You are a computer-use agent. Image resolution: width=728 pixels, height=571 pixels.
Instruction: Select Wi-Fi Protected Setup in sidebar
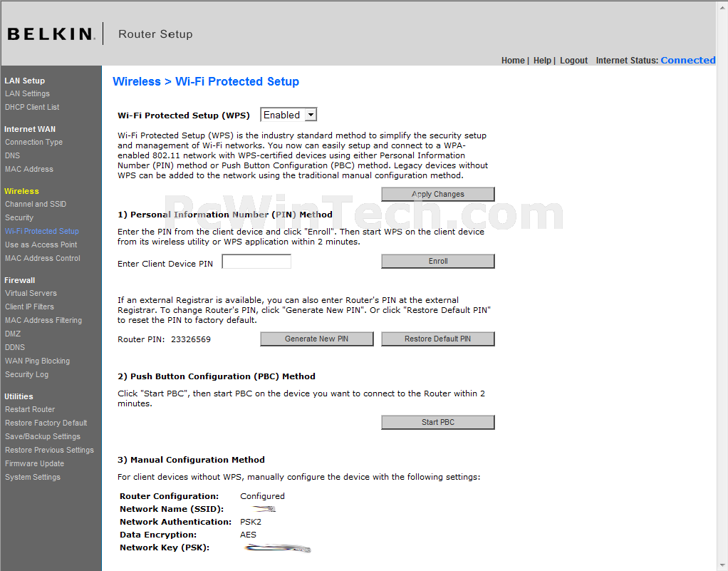(42, 231)
